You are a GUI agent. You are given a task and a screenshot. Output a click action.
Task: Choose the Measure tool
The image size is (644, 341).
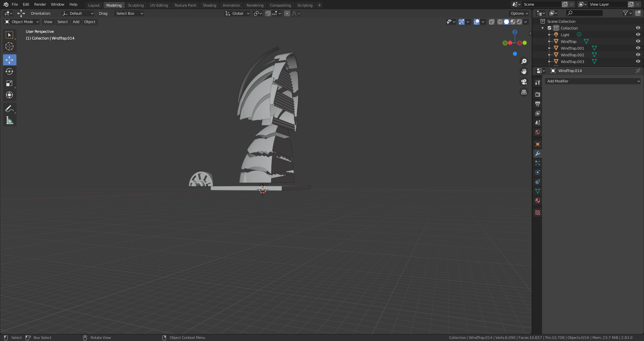tap(9, 121)
